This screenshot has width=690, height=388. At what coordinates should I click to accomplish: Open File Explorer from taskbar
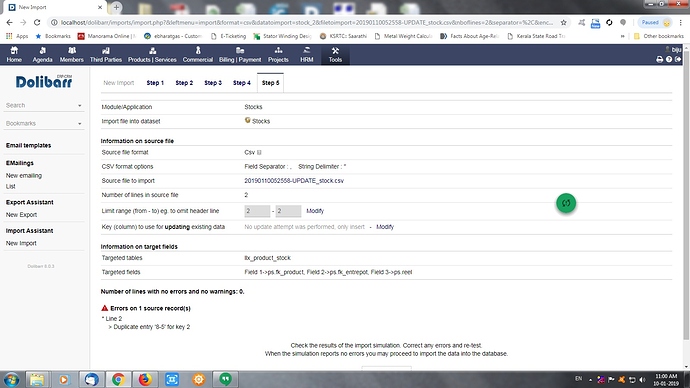[37, 379]
